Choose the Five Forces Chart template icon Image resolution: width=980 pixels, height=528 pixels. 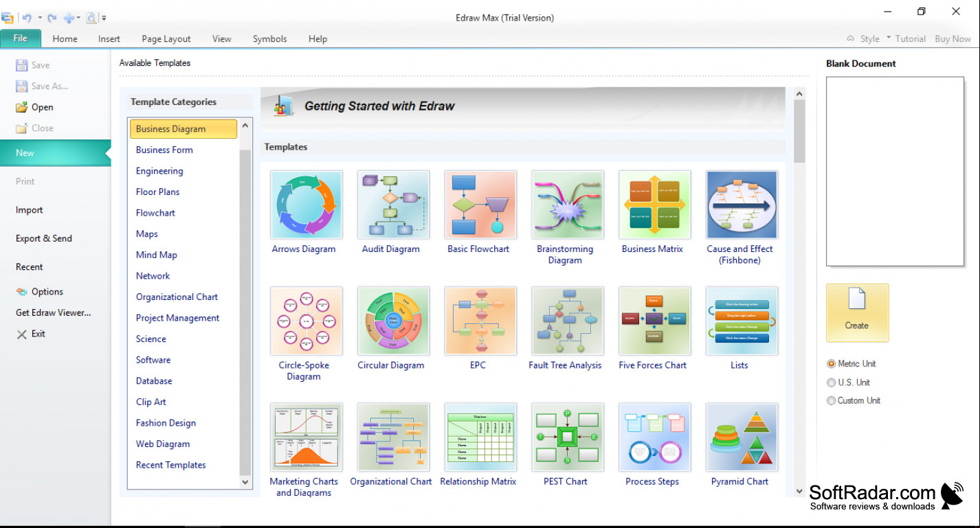[654, 321]
